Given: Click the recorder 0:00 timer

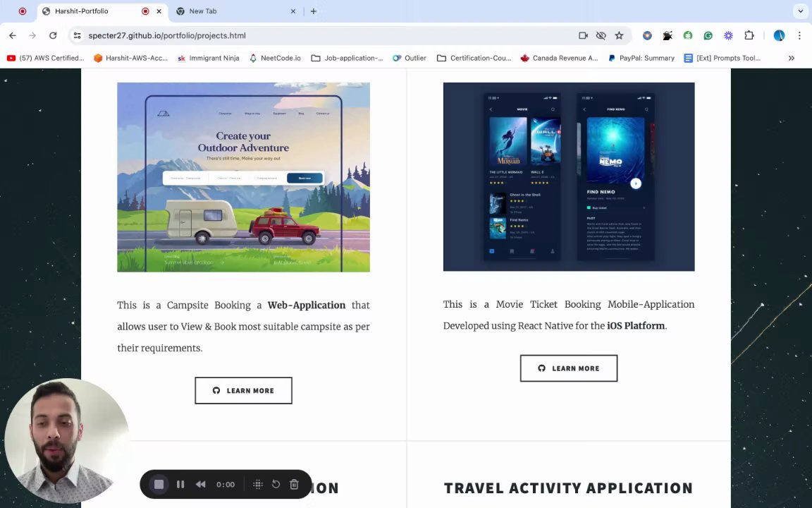Looking at the screenshot, I should (226, 484).
